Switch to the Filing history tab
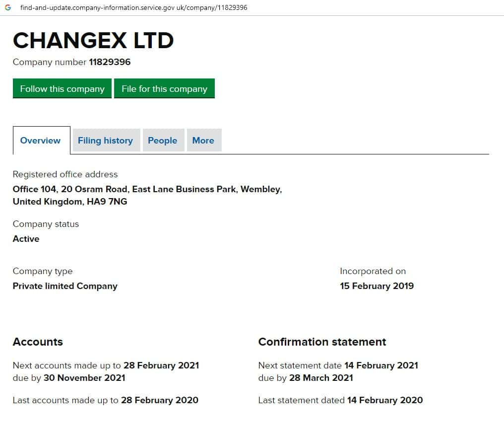The height and width of the screenshot is (433, 504). [105, 141]
